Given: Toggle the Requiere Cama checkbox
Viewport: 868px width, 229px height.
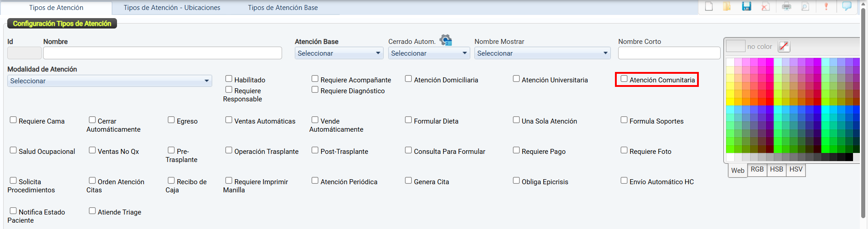Looking at the screenshot, I should [13, 120].
